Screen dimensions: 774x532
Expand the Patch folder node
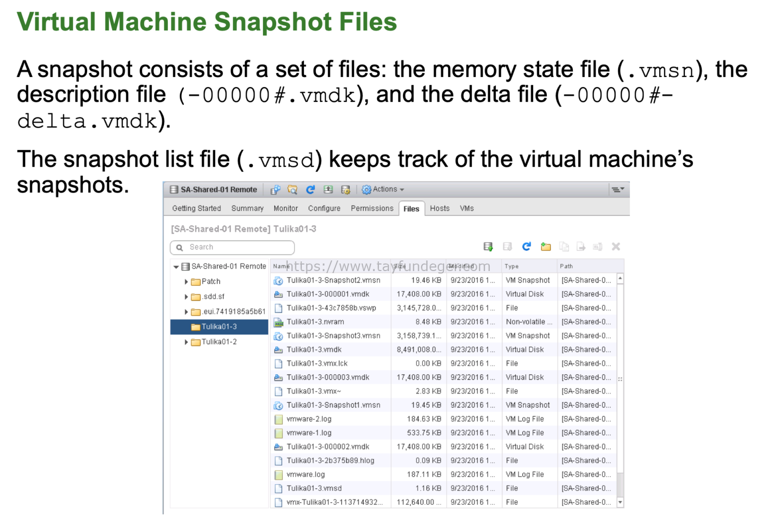click(186, 282)
